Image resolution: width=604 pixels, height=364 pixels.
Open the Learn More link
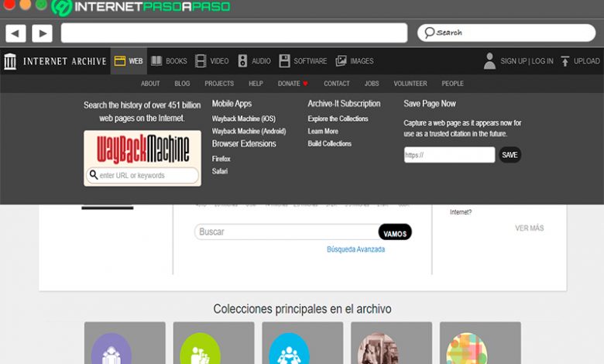[x=323, y=132]
